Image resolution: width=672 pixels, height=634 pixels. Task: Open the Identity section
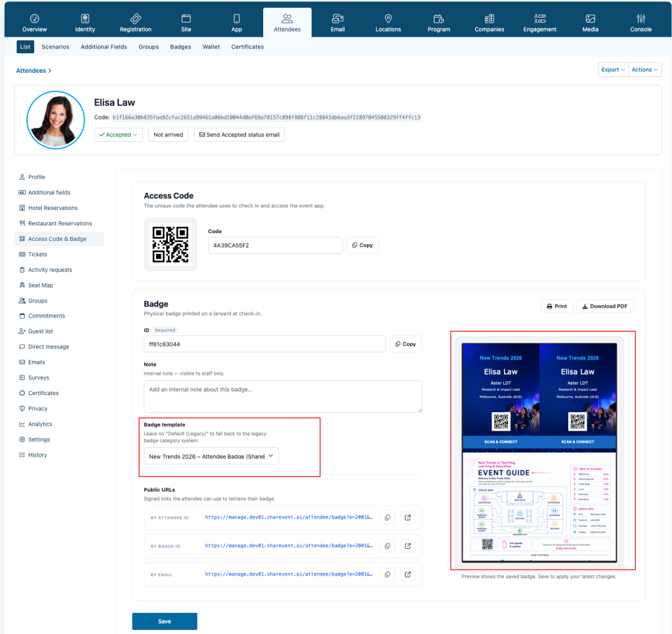85,23
